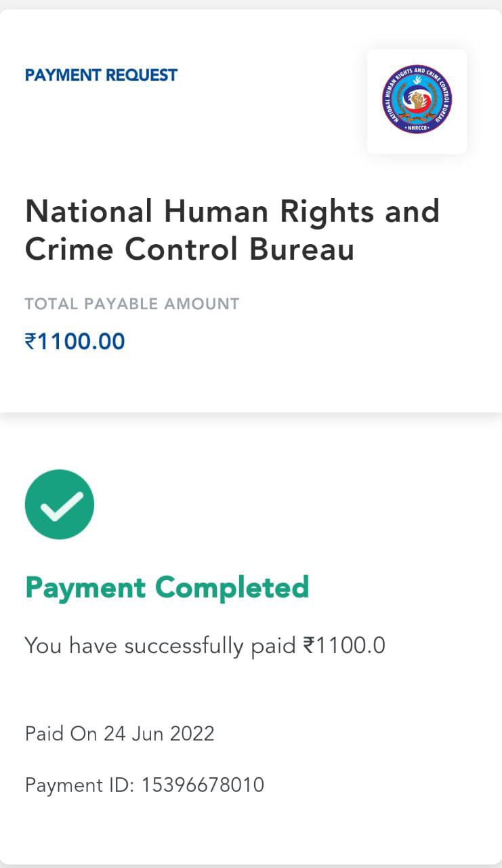The image size is (502, 868).
Task: Click the blue 1100.00 payable amount
Action: (81, 341)
